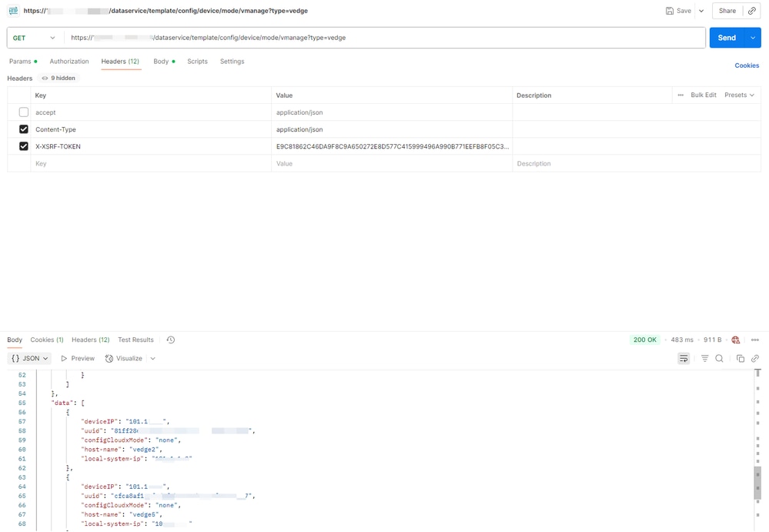Click the "data": [ line in the response

[68, 403]
